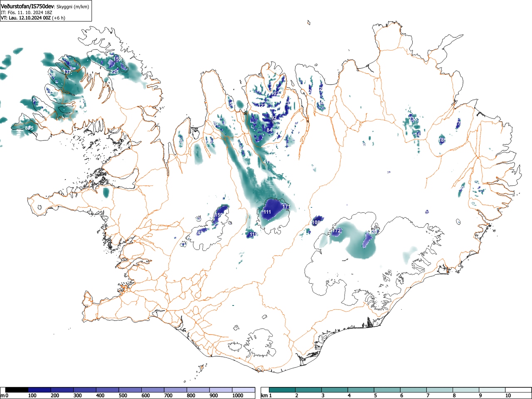Click the 7–8 km legend swatch
This screenshot has width=532, height=399.
(x=441, y=390)
